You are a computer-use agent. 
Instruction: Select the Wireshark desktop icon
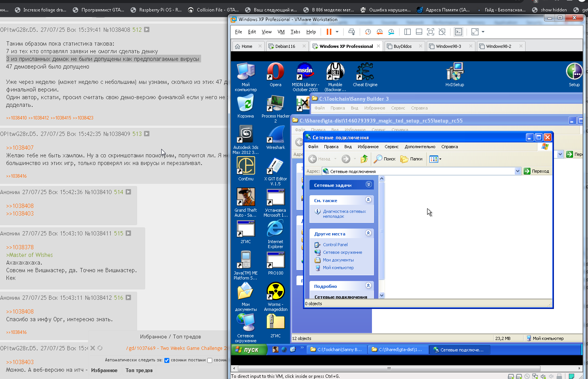tap(275, 137)
